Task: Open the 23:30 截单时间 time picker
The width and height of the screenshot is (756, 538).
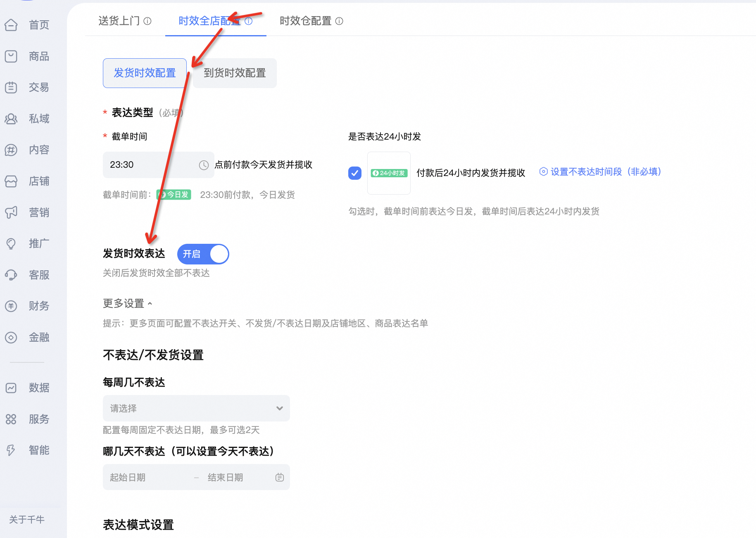Action: pos(158,165)
